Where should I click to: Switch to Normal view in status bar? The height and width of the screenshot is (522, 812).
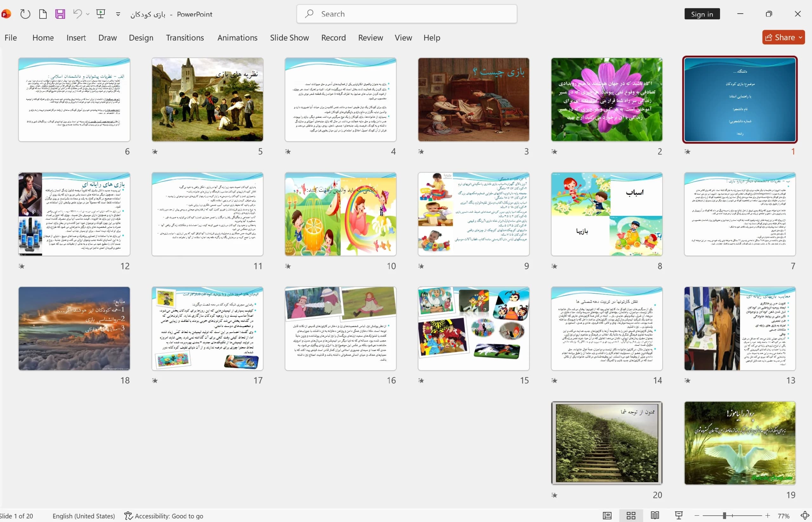click(x=607, y=516)
